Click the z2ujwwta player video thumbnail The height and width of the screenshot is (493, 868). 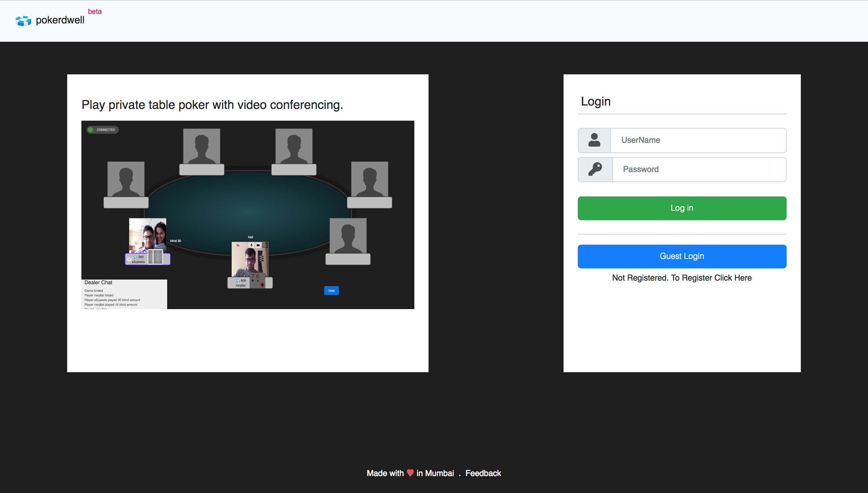[x=147, y=235]
